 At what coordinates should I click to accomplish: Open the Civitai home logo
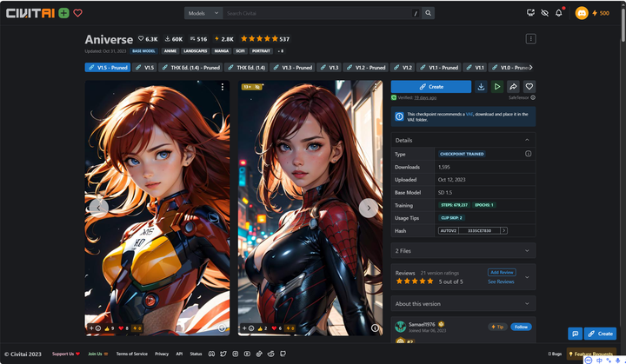point(30,13)
